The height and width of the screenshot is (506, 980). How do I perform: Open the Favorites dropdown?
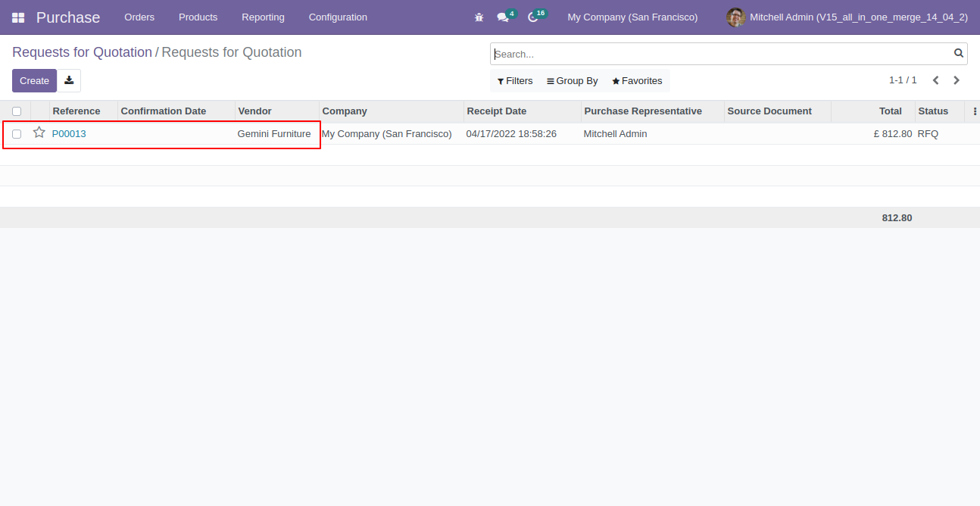[637, 81]
